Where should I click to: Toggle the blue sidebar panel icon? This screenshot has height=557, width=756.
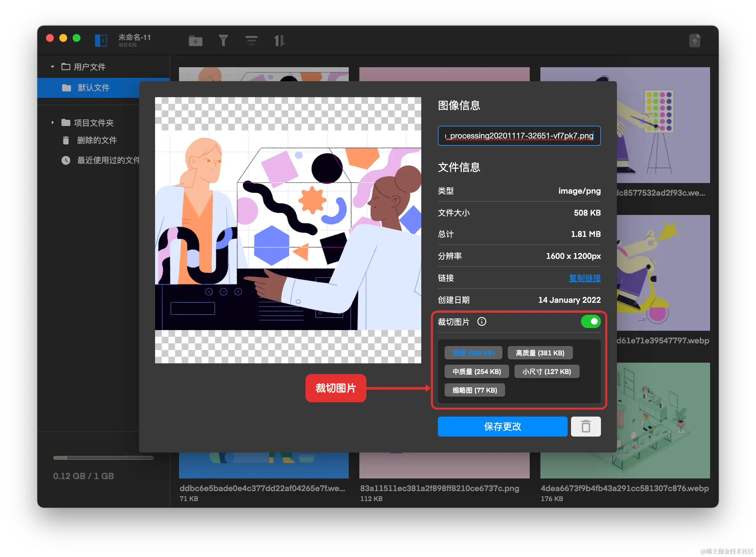click(101, 41)
